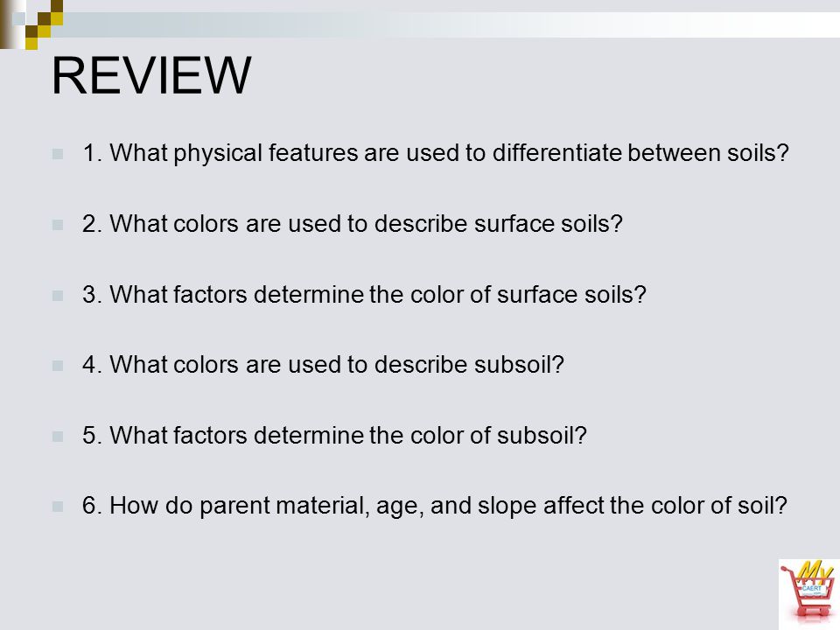
Task: Click the bullet beside question 3
Action: [x=58, y=296]
